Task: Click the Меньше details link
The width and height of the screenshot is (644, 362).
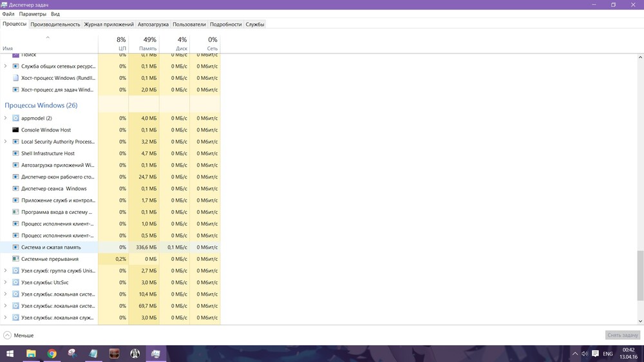Action: 24,336
